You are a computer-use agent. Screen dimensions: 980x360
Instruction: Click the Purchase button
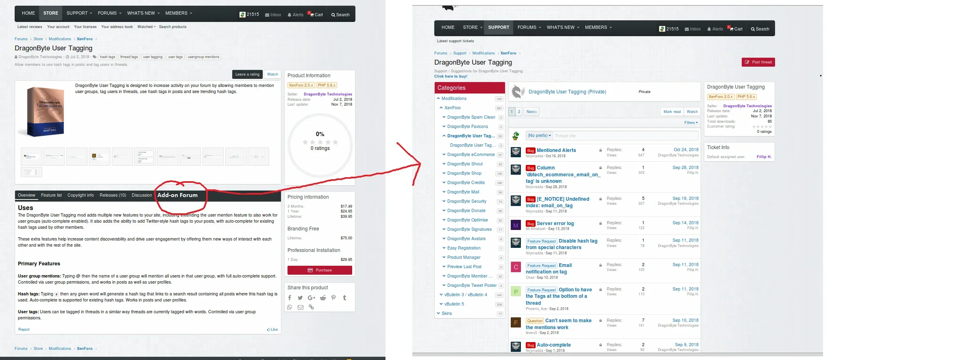pyautogui.click(x=320, y=270)
